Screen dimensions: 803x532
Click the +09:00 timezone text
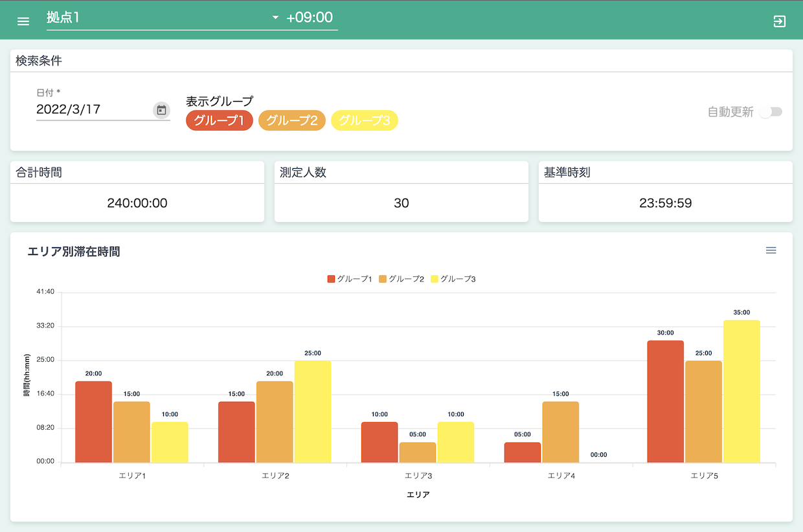tap(310, 17)
